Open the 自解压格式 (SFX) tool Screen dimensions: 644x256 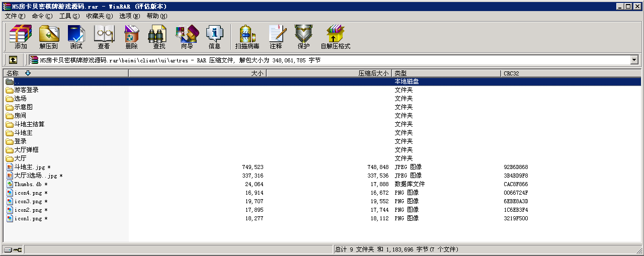(x=335, y=37)
